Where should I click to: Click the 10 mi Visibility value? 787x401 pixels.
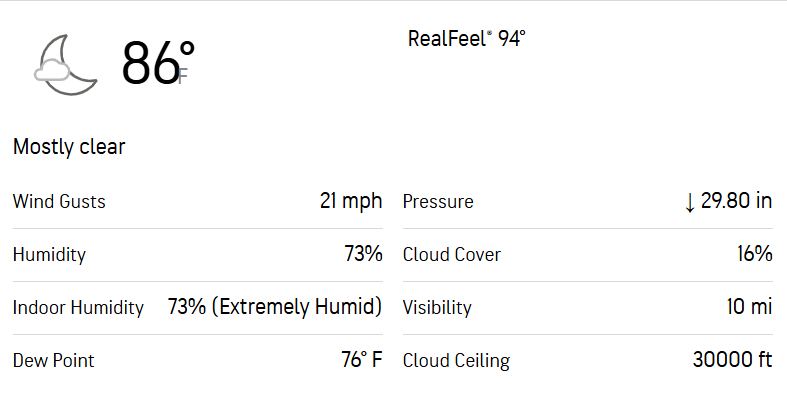click(x=749, y=307)
